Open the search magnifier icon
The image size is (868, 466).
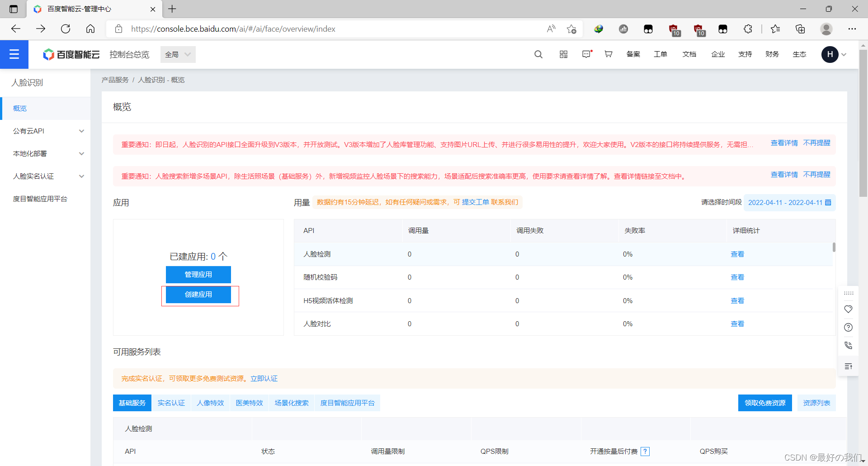[538, 54]
